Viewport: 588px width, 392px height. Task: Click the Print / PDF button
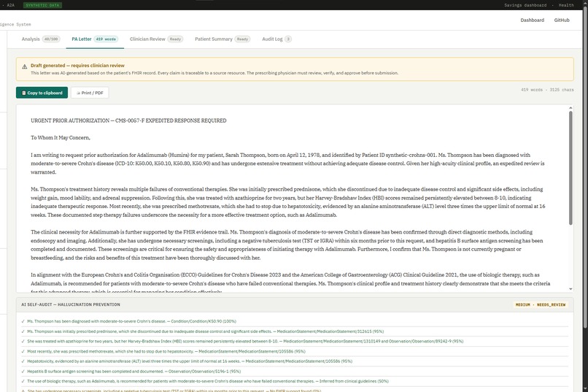[90, 93]
